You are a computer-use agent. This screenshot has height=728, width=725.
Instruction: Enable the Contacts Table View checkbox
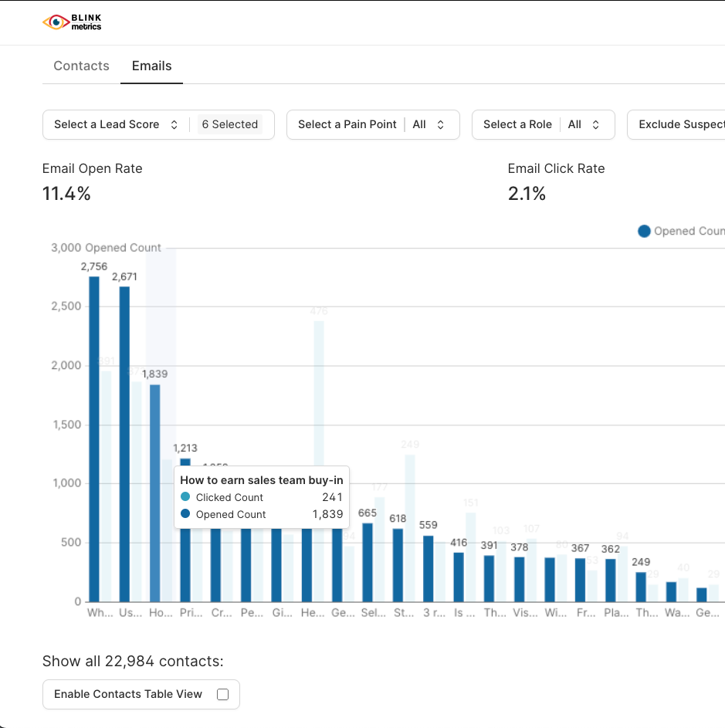pyautogui.click(x=222, y=694)
